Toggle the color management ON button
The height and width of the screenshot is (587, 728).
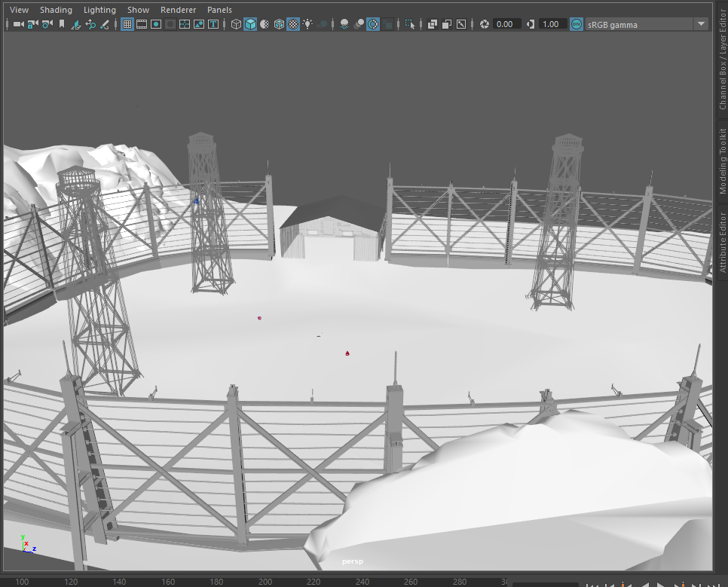(x=577, y=24)
